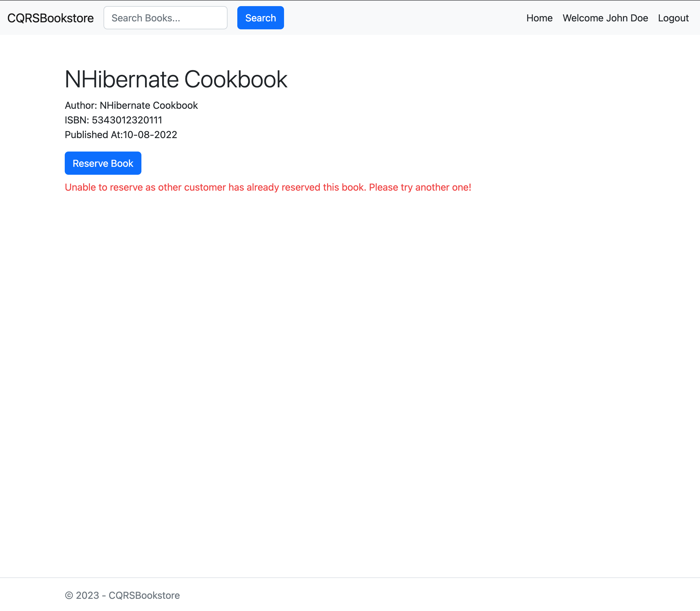
Task: Click the CQRSBookstore text in the footer
Action: click(144, 595)
